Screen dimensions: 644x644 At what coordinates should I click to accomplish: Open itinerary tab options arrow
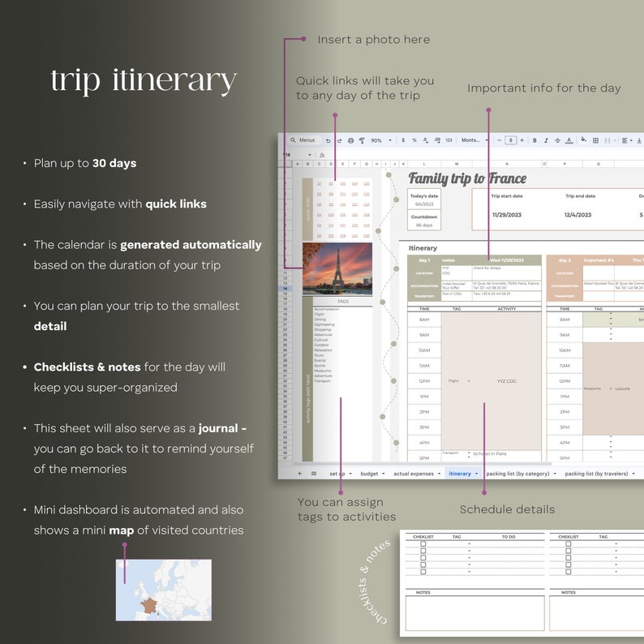pos(476,474)
